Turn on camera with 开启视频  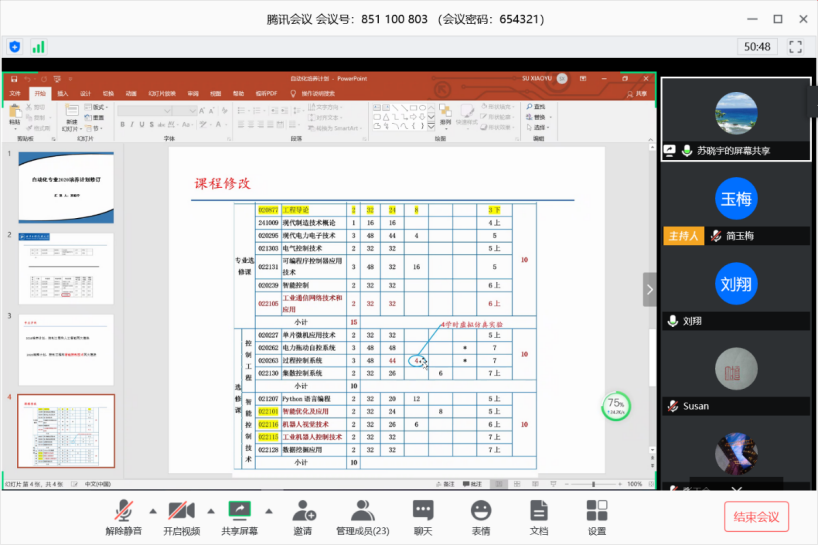(181, 510)
